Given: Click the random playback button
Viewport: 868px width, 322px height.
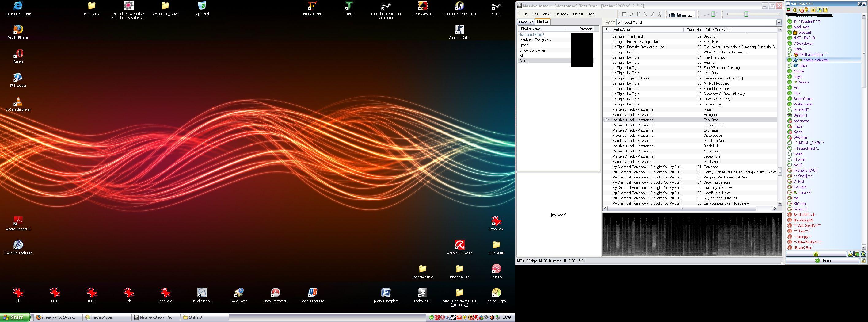Looking at the screenshot, I should pos(660,14).
